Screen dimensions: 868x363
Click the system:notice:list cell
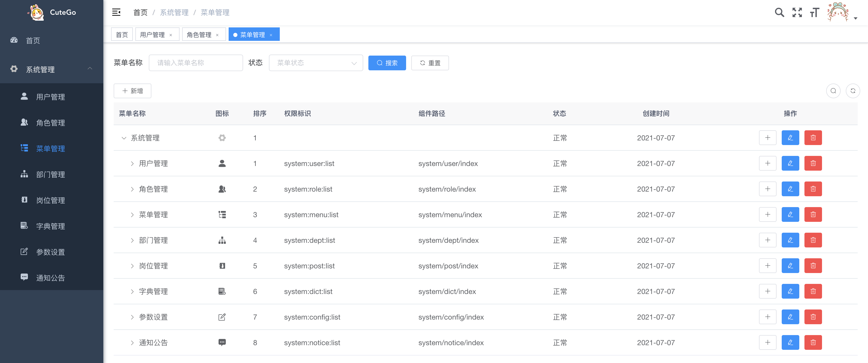312,343
